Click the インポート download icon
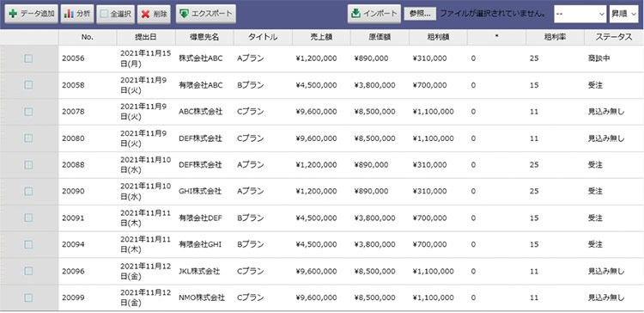Image resolution: width=644 pixels, height=313 pixels. (x=355, y=14)
